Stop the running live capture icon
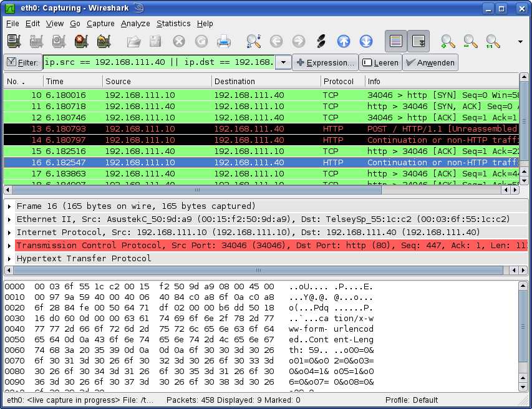 82,41
